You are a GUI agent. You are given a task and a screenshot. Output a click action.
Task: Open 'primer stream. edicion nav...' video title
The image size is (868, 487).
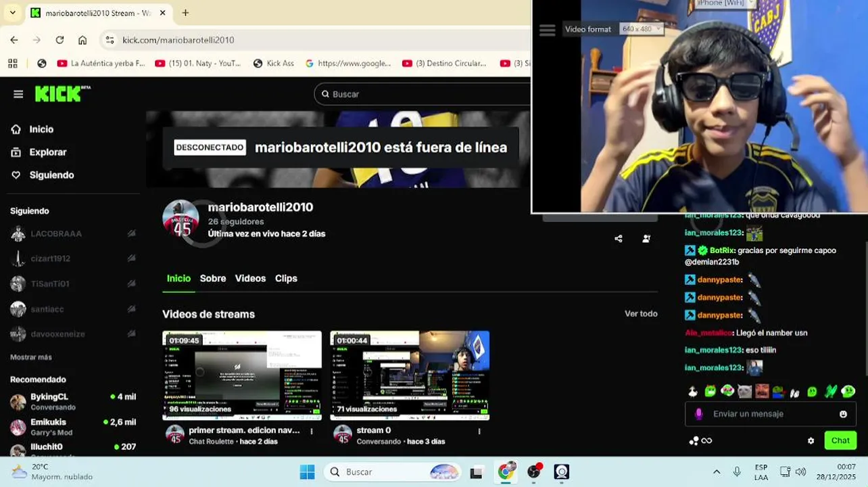coord(244,430)
